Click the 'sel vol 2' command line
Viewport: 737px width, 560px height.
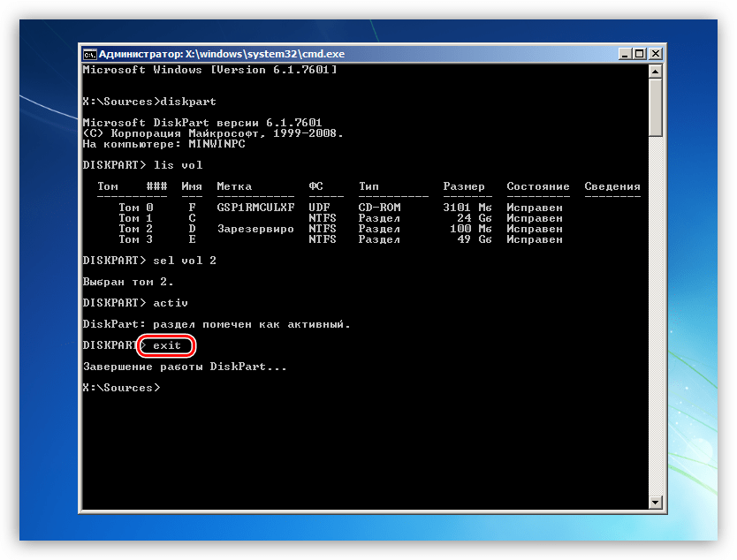(x=149, y=261)
